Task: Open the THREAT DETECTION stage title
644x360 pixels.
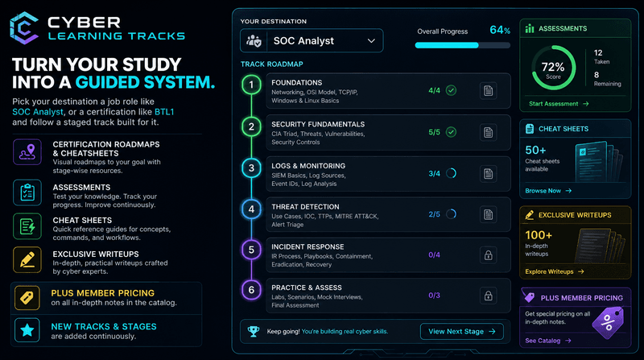Action: pos(305,207)
